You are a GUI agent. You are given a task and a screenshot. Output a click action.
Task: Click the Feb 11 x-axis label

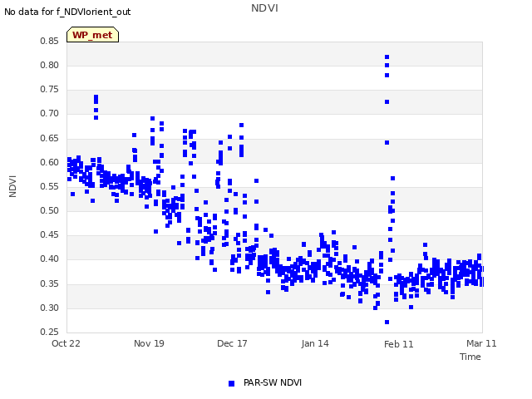[399, 344]
